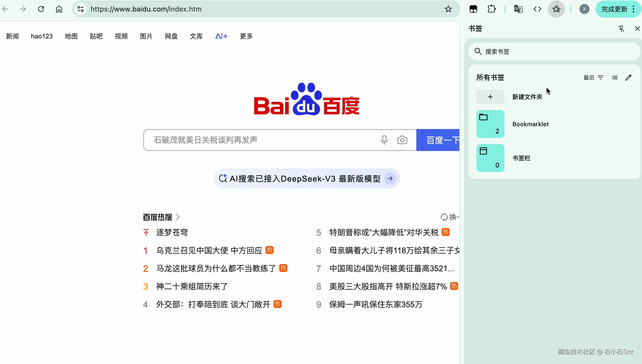Open the 更多 navigation menu
The width and height of the screenshot is (642, 364).
pyautogui.click(x=246, y=36)
